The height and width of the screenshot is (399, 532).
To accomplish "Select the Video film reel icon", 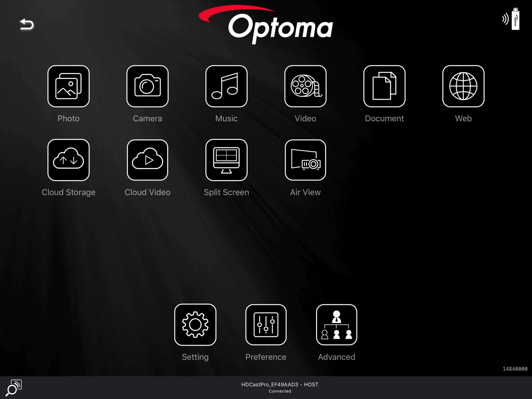I will click(x=305, y=86).
